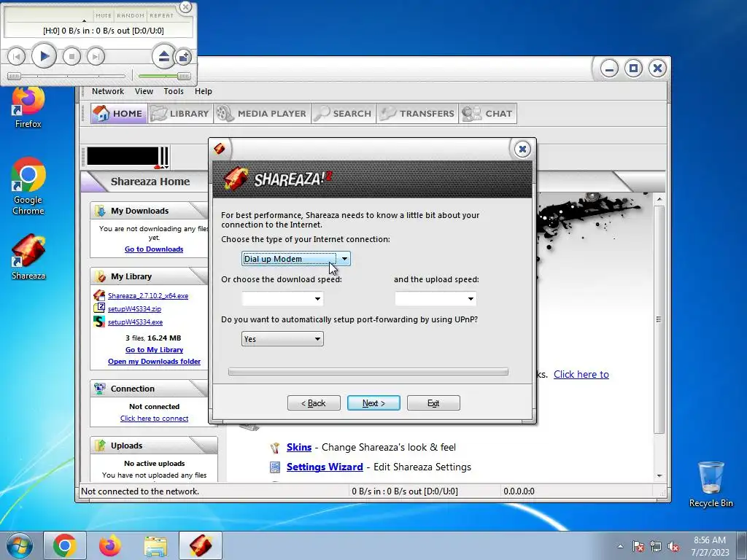Viewport: 747px width, 560px height.
Task: Click the Settings Wizard link
Action: (325, 467)
